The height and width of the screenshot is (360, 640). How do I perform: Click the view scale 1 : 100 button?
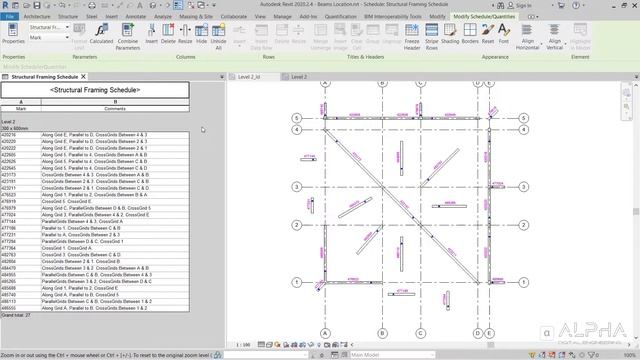pos(243,345)
